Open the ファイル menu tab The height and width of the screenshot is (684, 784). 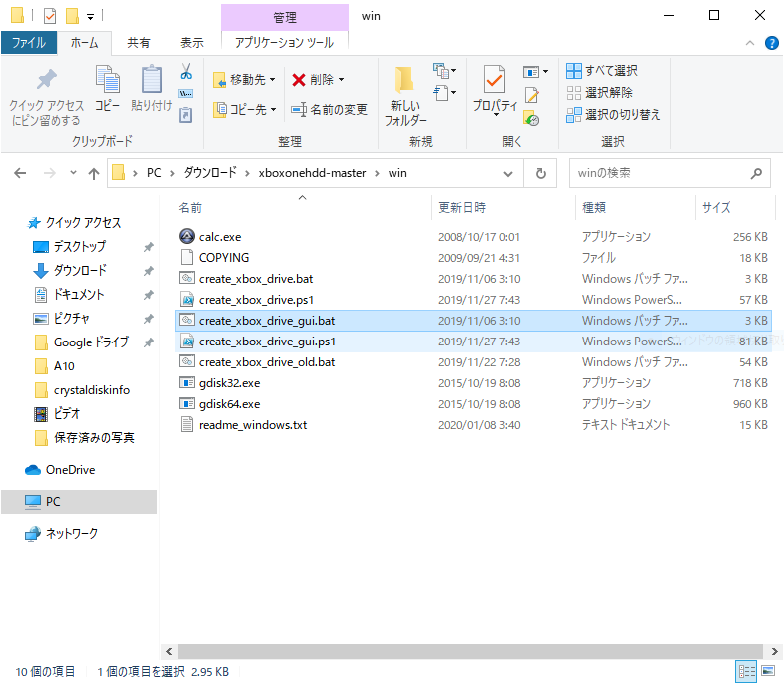[29, 43]
